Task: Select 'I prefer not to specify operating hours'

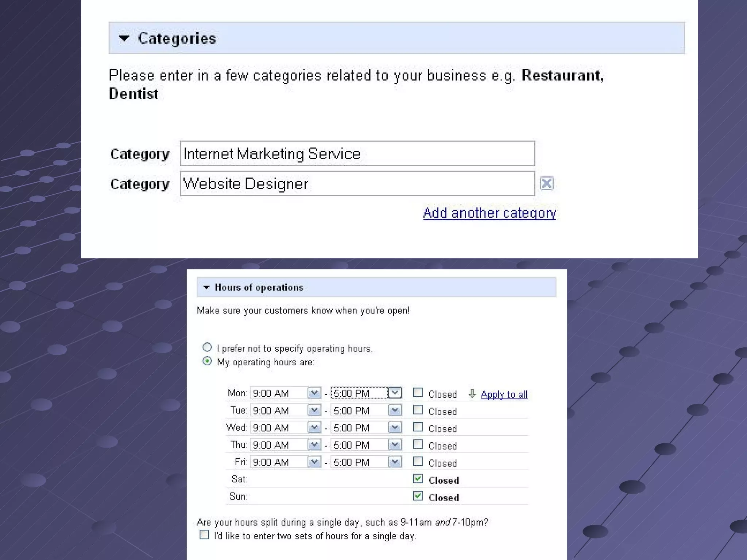Action: [x=207, y=347]
